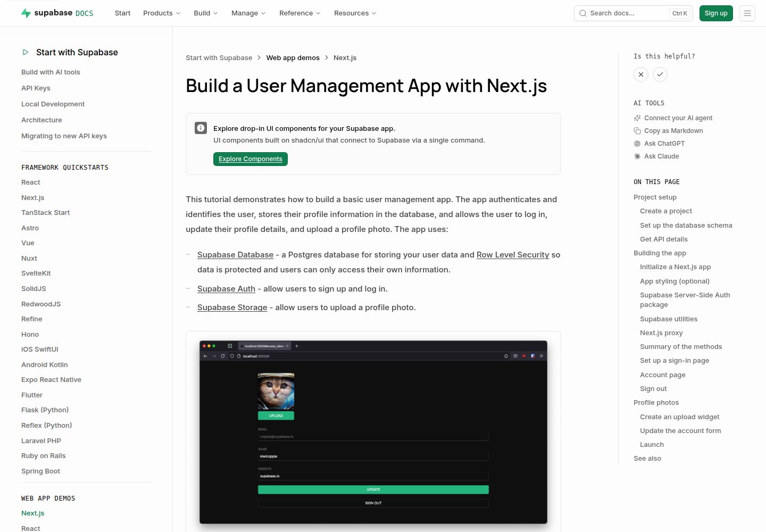Viewport: 766px width, 532px height.
Task: Click the play icon beside Start with Supabase
Action: pyautogui.click(x=25, y=52)
